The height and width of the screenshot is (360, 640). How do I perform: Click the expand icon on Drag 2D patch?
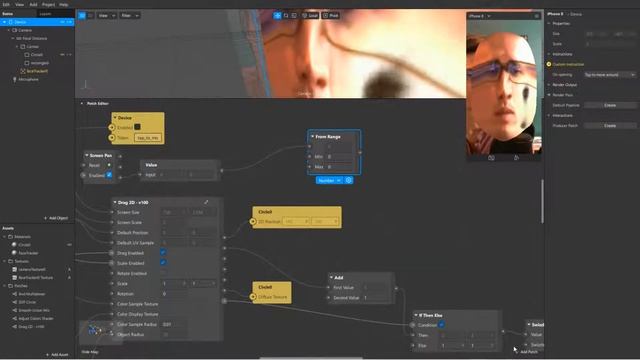coord(206,202)
